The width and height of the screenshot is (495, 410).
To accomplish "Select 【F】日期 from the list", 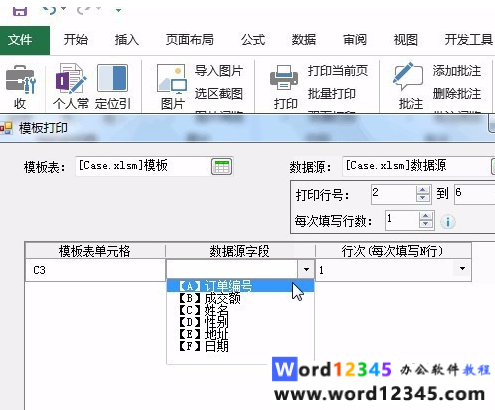I will pos(240,346).
